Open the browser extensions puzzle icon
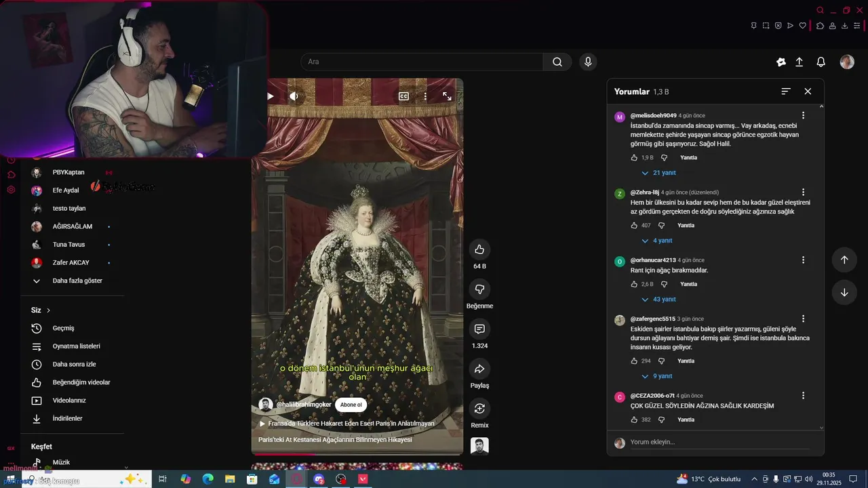This screenshot has height=488, width=868. pos(821,26)
